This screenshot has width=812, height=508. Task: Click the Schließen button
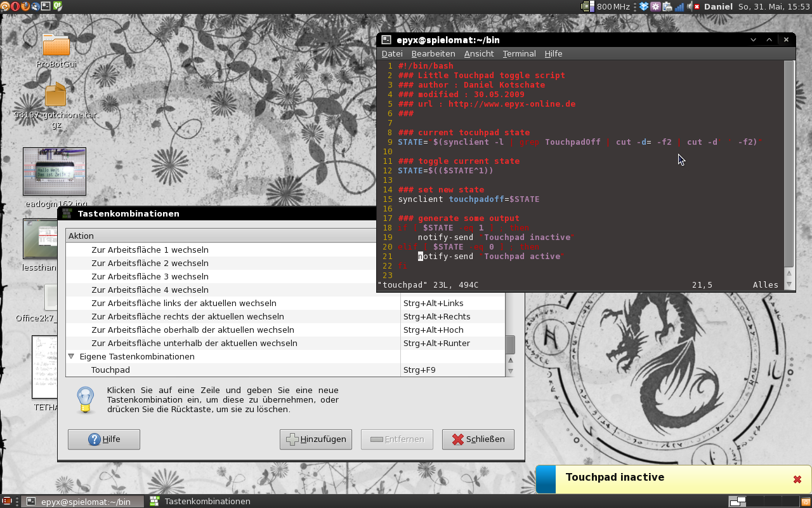click(478, 439)
